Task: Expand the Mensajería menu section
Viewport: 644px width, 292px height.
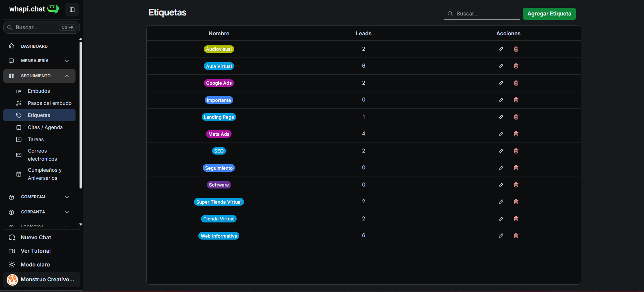Action: click(x=39, y=61)
